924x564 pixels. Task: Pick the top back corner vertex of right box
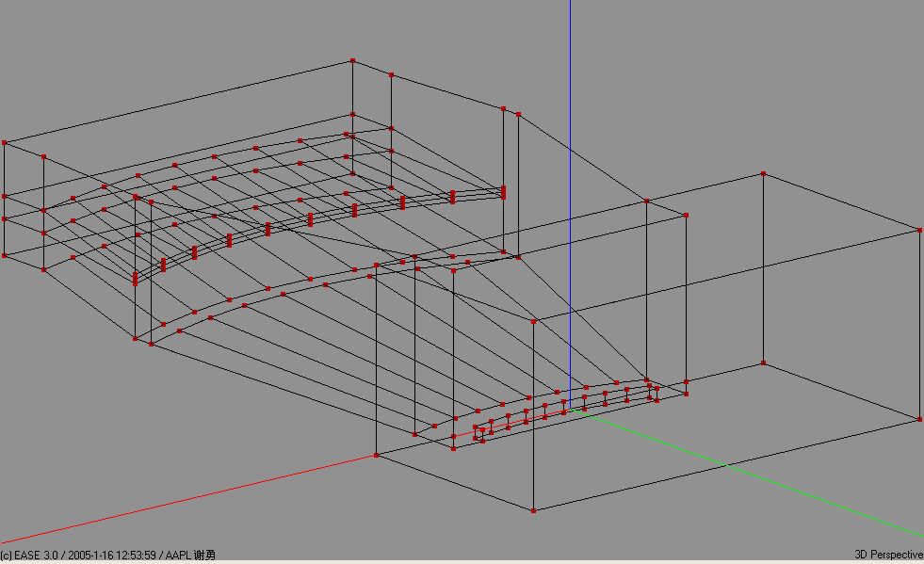click(x=763, y=174)
